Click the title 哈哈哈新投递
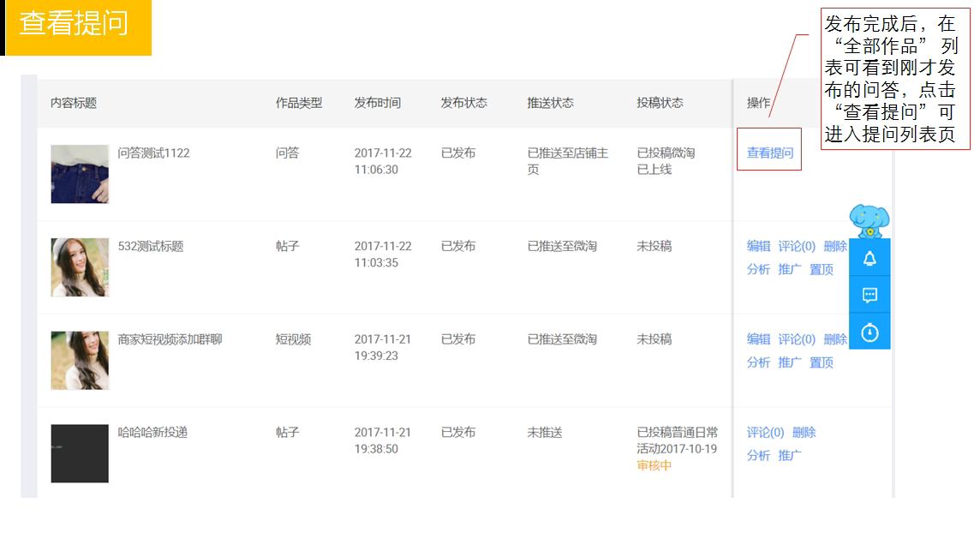Viewport: 980px width, 533px height. (x=152, y=433)
